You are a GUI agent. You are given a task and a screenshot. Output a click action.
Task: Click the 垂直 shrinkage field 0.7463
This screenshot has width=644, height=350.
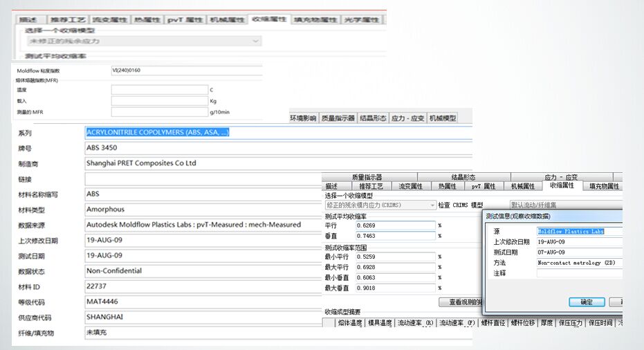click(395, 236)
